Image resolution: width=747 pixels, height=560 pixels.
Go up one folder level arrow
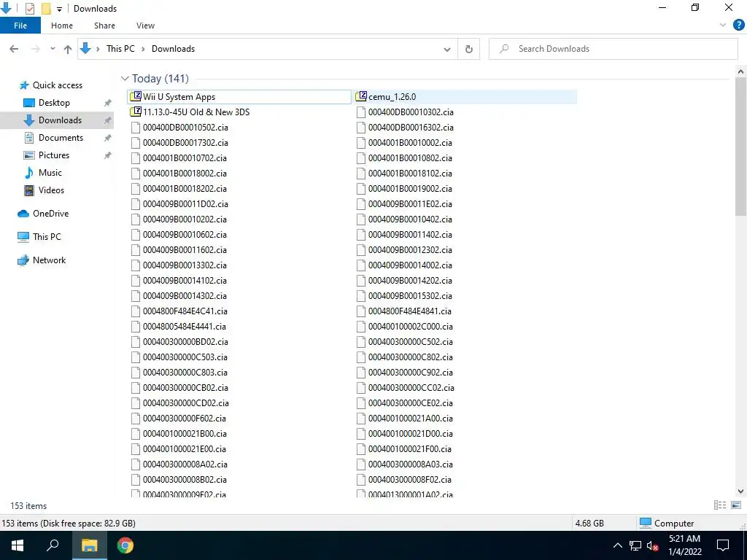(x=68, y=49)
